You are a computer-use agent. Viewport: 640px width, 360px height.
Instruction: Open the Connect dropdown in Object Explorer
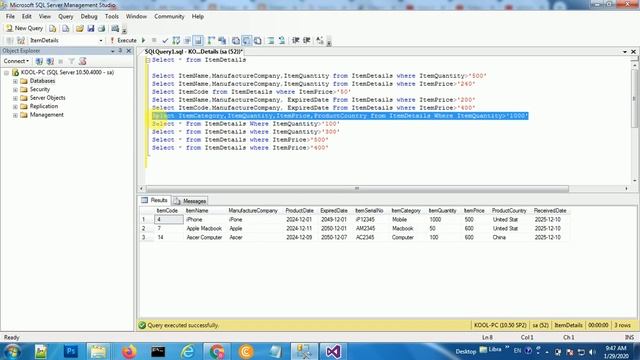click(16, 61)
